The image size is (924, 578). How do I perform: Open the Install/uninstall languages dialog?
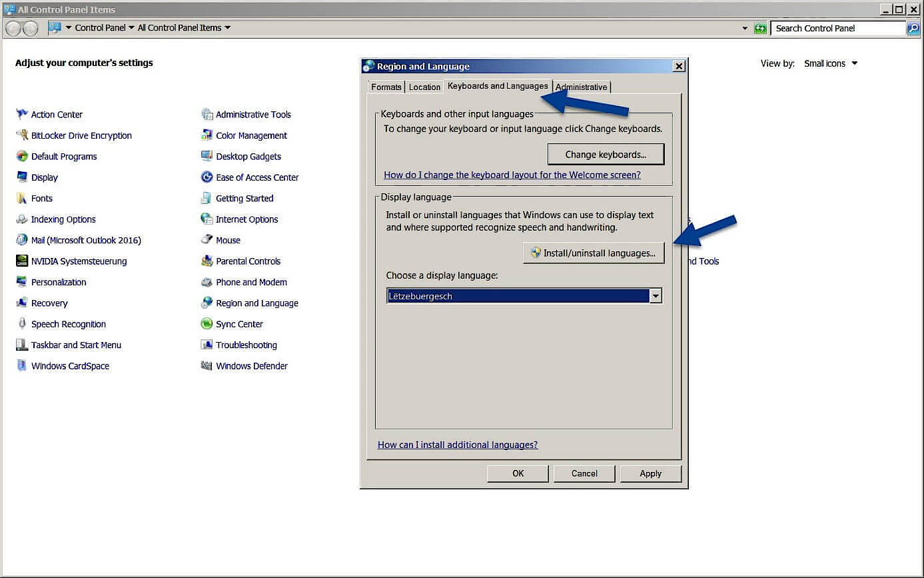[x=593, y=253]
